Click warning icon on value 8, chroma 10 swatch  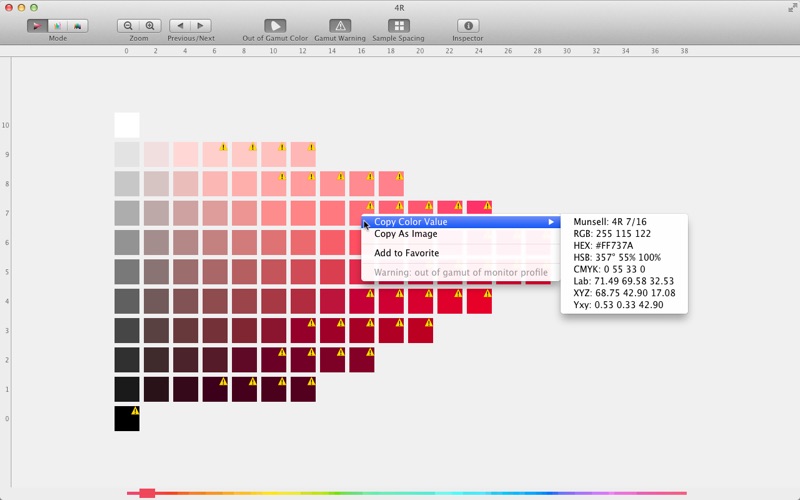click(282, 177)
